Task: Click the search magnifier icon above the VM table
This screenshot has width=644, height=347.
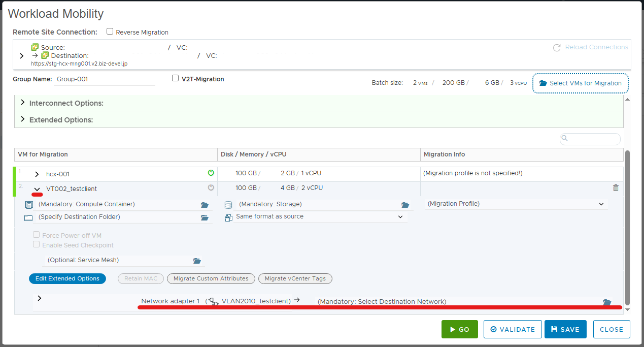Action: (565, 138)
